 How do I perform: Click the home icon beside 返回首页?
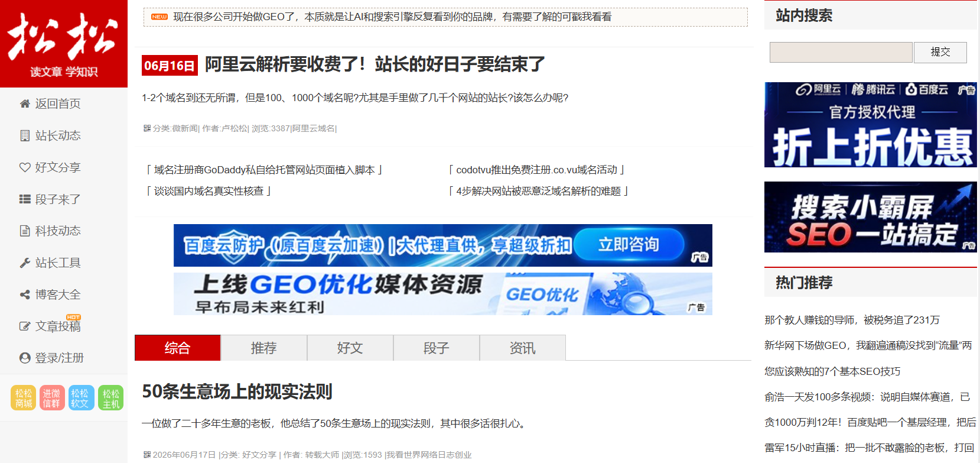point(25,104)
